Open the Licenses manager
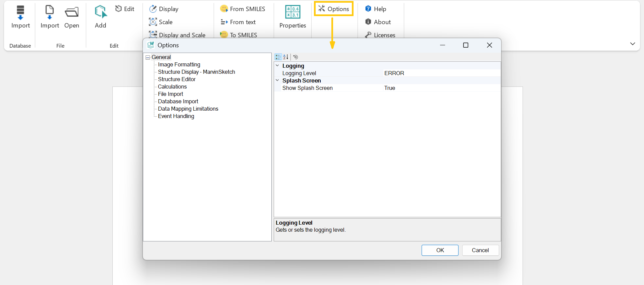Viewport: 644px width, 285px height. [380, 35]
